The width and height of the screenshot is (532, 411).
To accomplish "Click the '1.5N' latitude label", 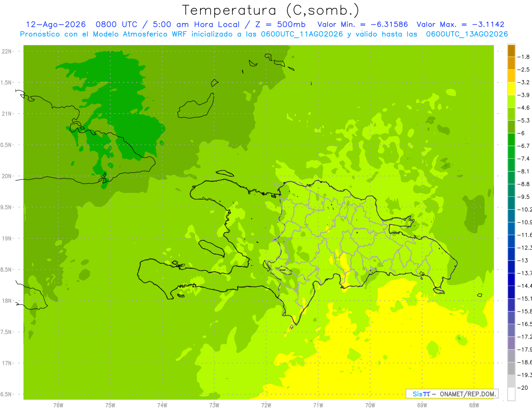I will pos(7,82).
